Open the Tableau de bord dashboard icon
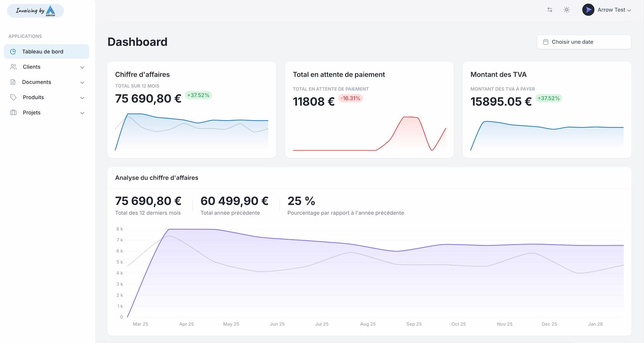This screenshot has width=644, height=343. point(13,51)
